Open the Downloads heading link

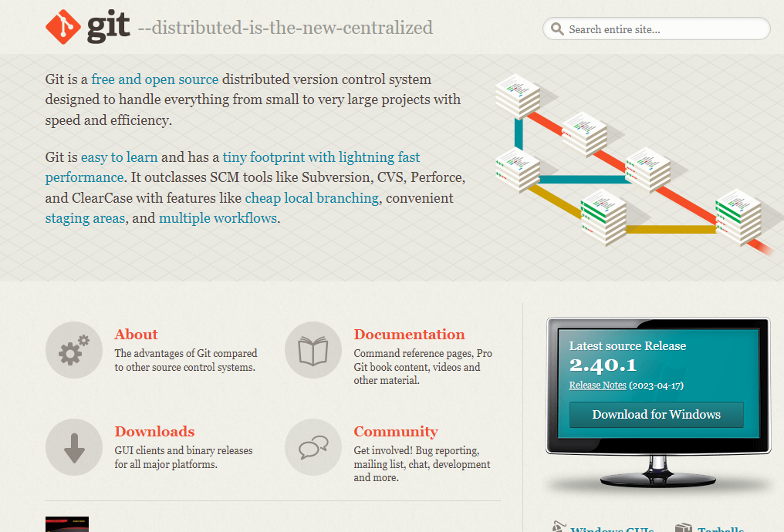pos(154,431)
